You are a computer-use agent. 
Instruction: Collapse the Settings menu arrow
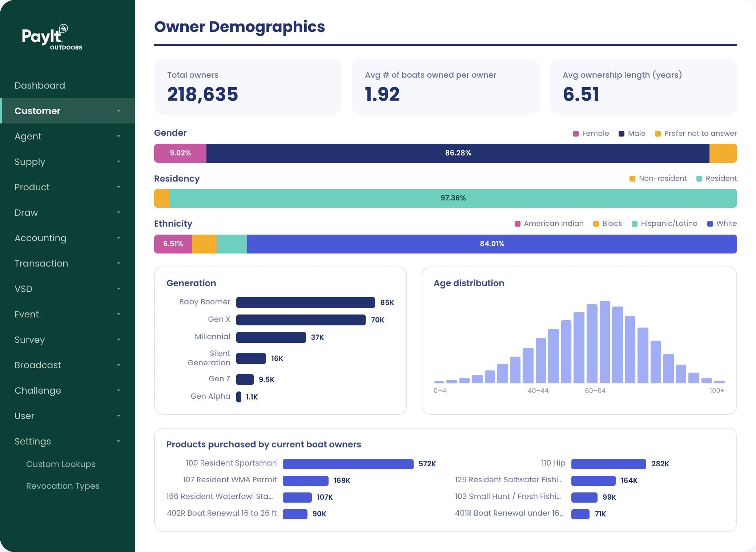[118, 441]
